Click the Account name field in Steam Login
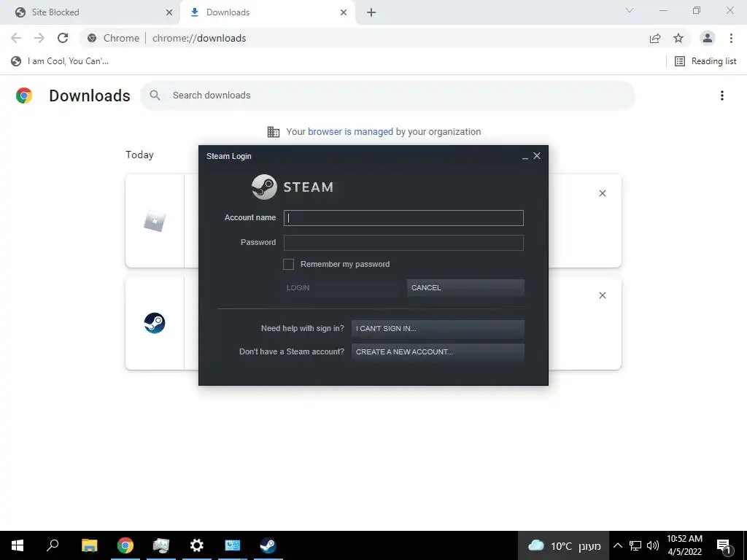 coord(403,218)
